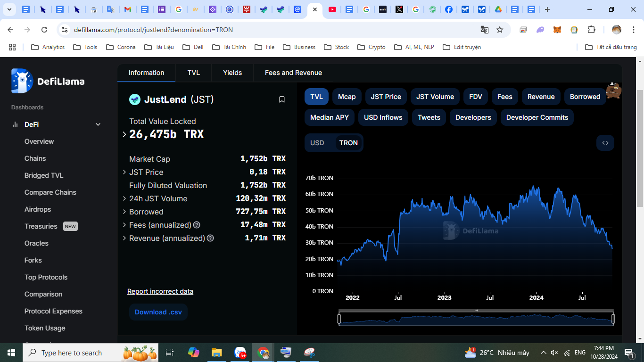Toggle the USD Inflows chart metric

383,117
